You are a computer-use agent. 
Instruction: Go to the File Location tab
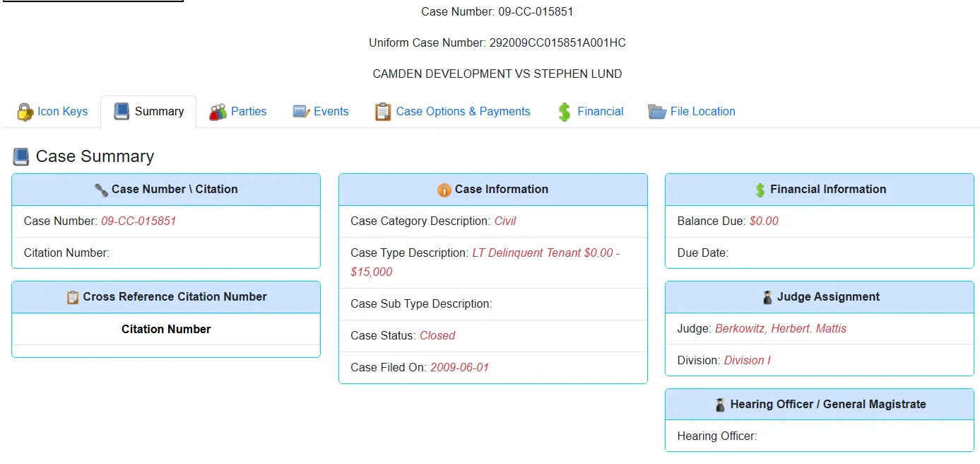(x=702, y=112)
